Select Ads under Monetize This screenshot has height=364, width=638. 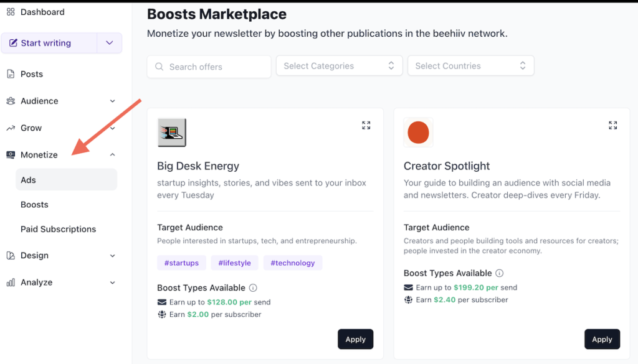pos(66,180)
